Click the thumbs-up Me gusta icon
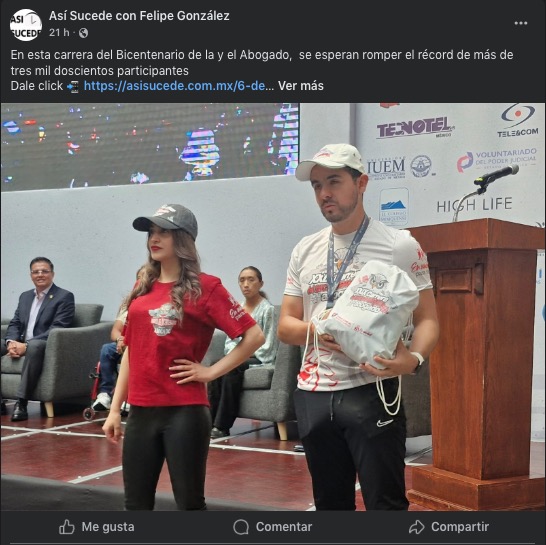The height and width of the screenshot is (545, 546). click(x=67, y=527)
